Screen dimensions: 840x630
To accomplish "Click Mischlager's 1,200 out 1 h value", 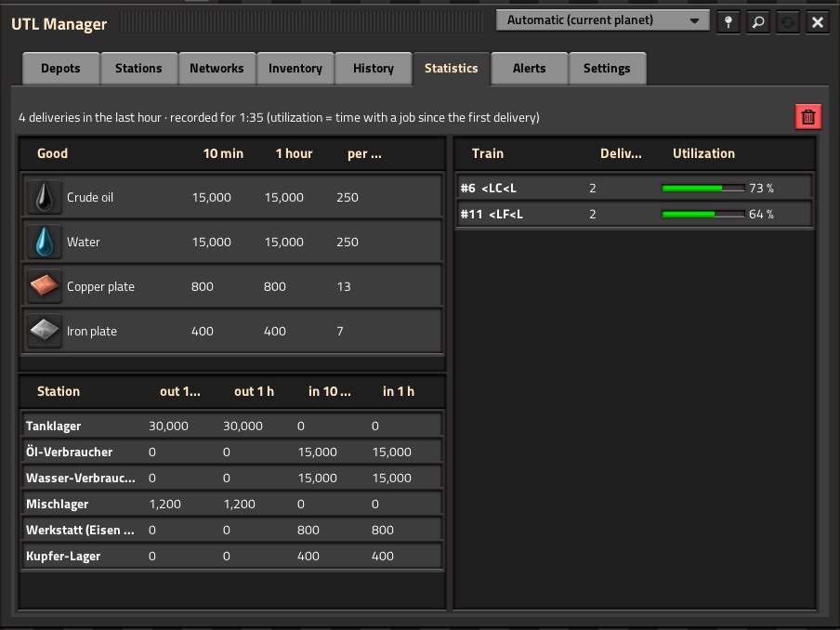I will point(240,505).
